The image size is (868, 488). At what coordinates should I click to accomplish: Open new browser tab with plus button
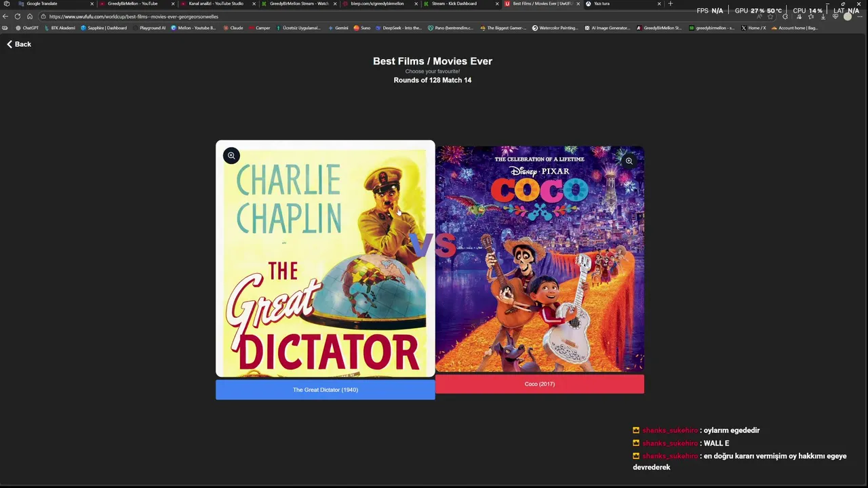[x=670, y=3]
